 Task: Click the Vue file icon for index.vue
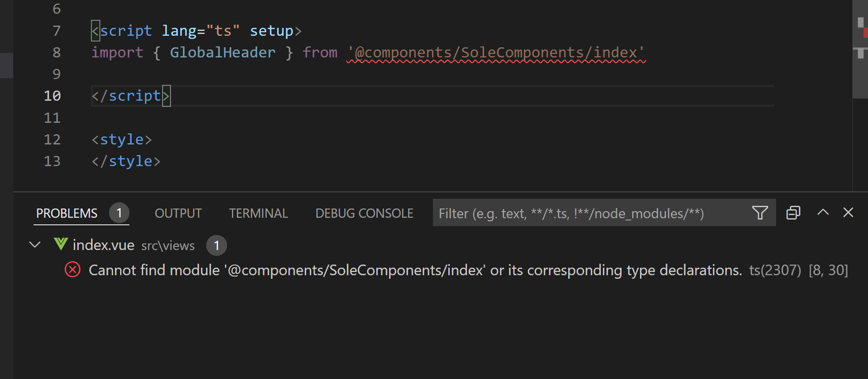pos(61,244)
